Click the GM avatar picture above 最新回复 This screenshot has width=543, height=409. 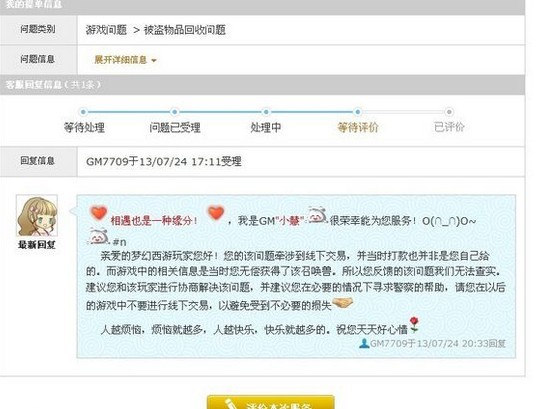37,215
